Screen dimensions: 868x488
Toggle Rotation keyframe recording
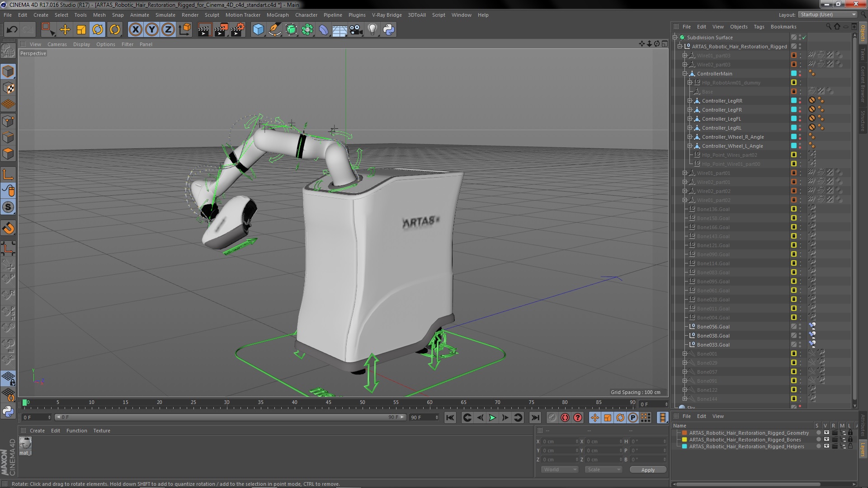(x=620, y=418)
